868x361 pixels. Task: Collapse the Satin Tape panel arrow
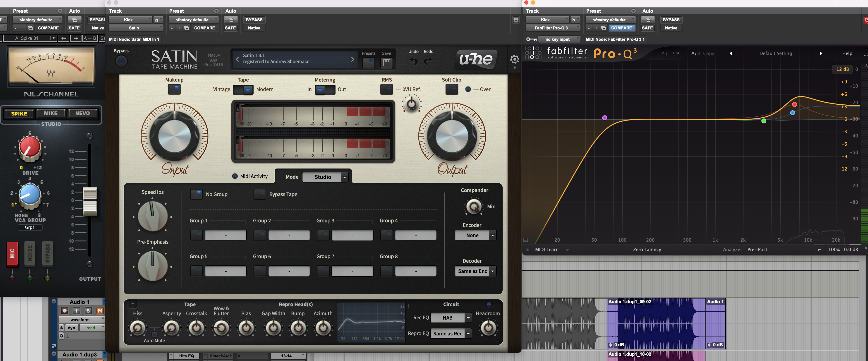132,304
